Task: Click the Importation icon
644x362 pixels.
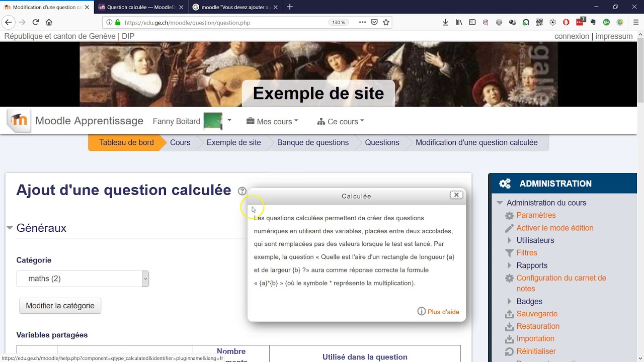Action: tap(509, 339)
